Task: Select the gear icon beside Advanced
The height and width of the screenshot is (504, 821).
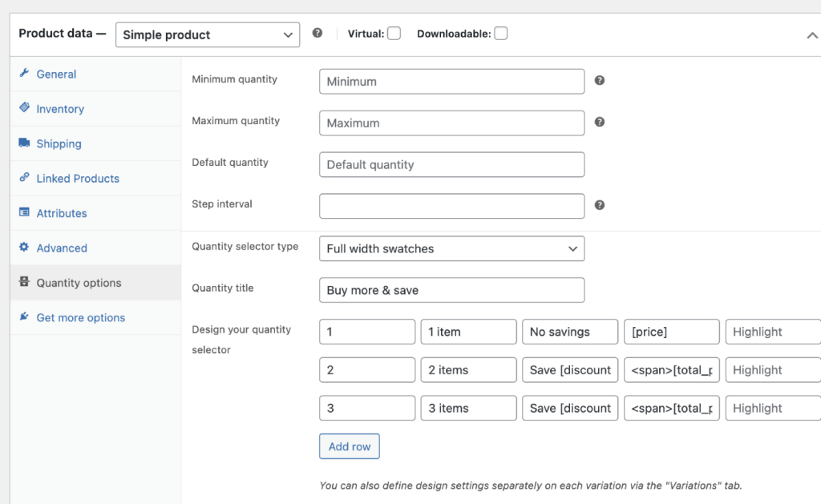Action: [25, 248]
